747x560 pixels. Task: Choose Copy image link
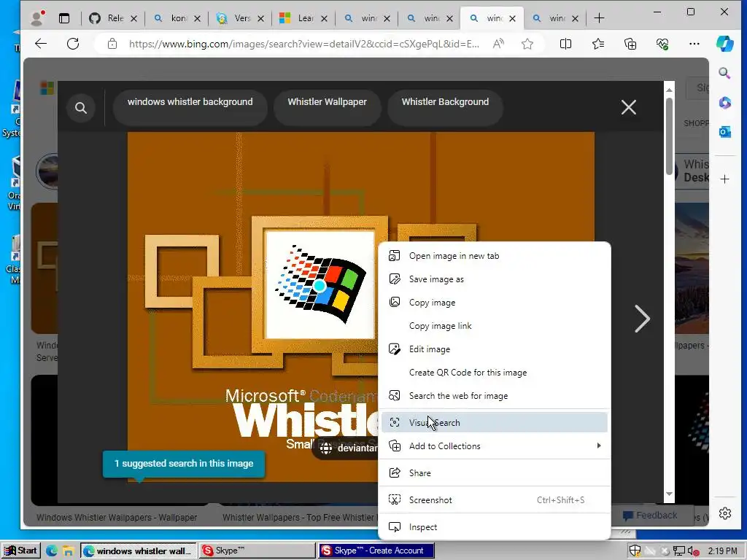[x=494, y=326]
